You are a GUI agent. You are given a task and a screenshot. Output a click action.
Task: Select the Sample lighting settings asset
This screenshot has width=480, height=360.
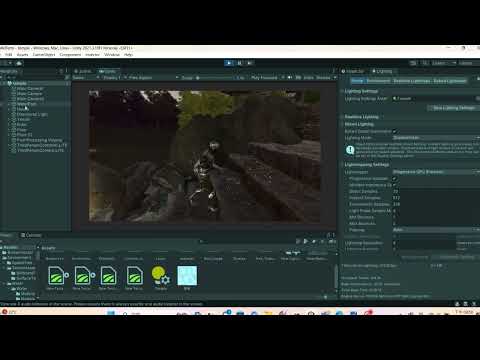(x=161, y=278)
